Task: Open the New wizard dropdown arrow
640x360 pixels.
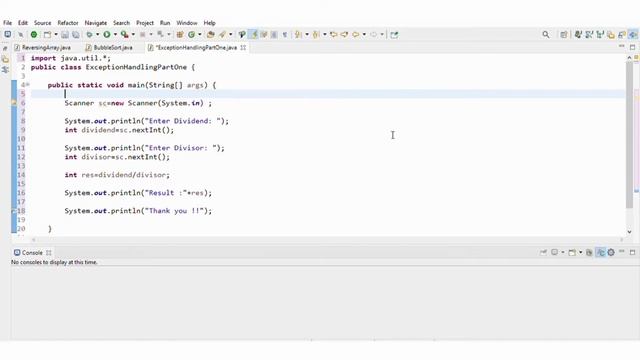Action: (x=56, y=35)
